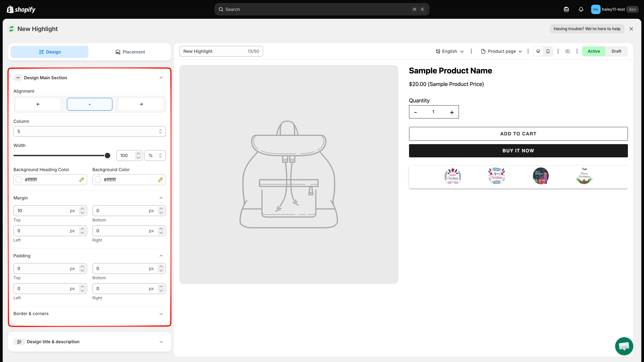
Task: Select center alignment
Action: pos(90,104)
